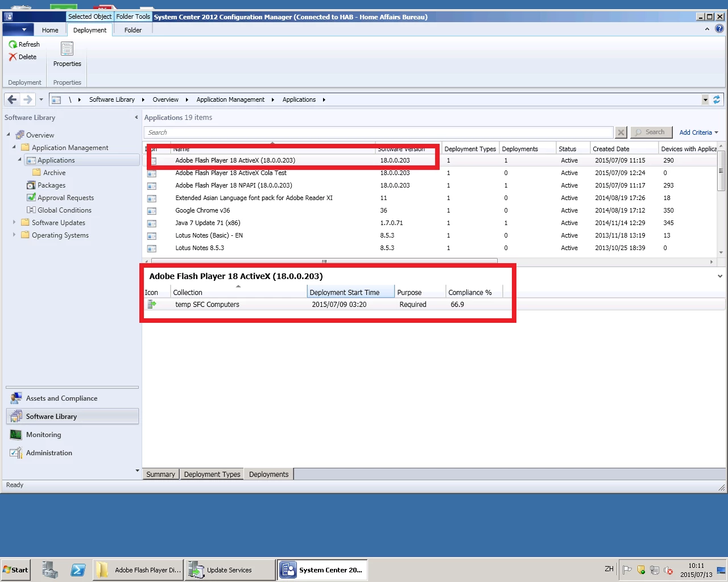The width and height of the screenshot is (728, 582).
Task: Open Update Services taskbar item
Action: (x=231, y=570)
